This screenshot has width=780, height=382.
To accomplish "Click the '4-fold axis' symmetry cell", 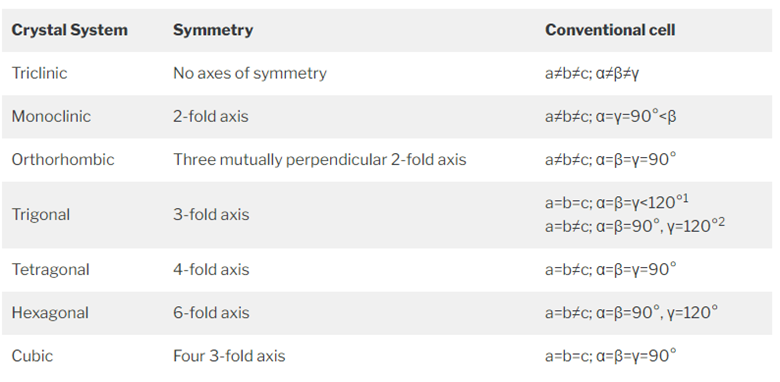I will [211, 270].
